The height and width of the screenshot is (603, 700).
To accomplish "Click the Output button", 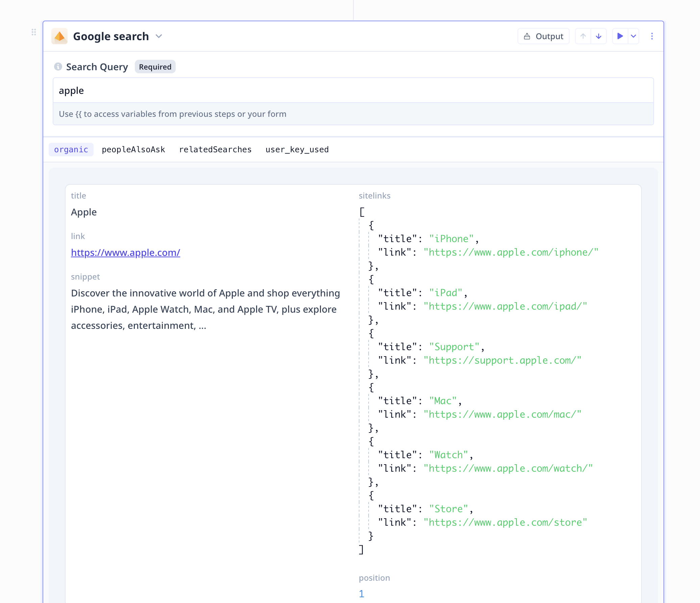I will tap(544, 36).
